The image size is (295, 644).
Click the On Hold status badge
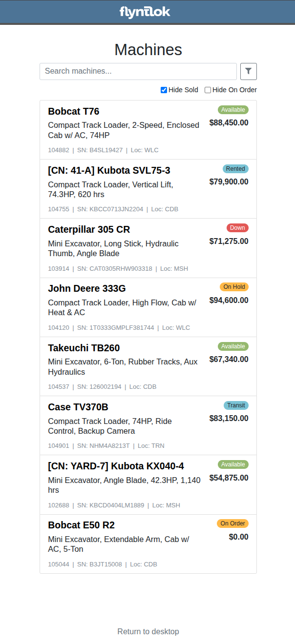(x=234, y=287)
